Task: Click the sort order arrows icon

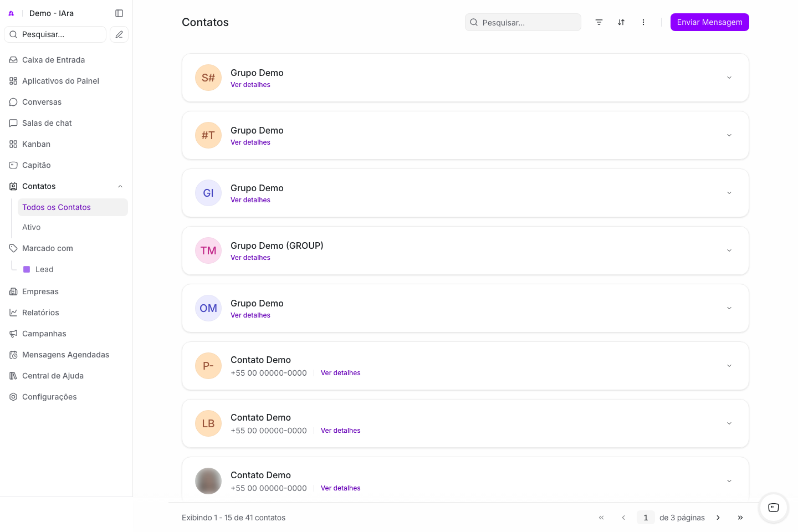Action: tap(621, 22)
